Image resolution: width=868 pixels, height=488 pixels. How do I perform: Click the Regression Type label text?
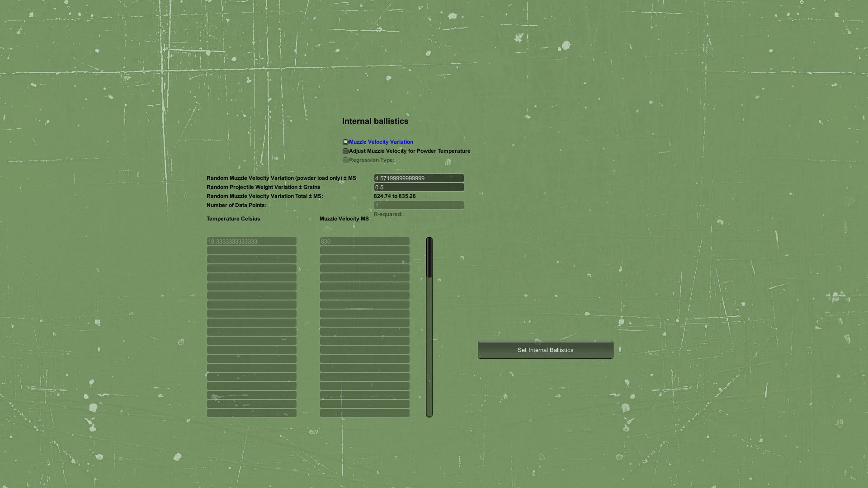pos(371,160)
